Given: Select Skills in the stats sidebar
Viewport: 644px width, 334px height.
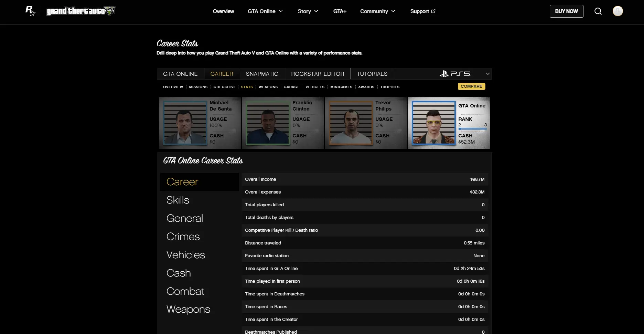Looking at the screenshot, I should [178, 200].
